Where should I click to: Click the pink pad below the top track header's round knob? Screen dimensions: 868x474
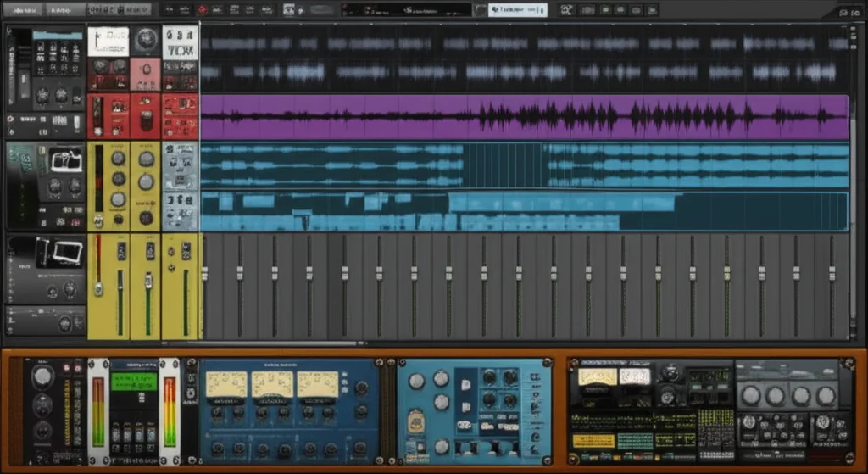coord(146,75)
